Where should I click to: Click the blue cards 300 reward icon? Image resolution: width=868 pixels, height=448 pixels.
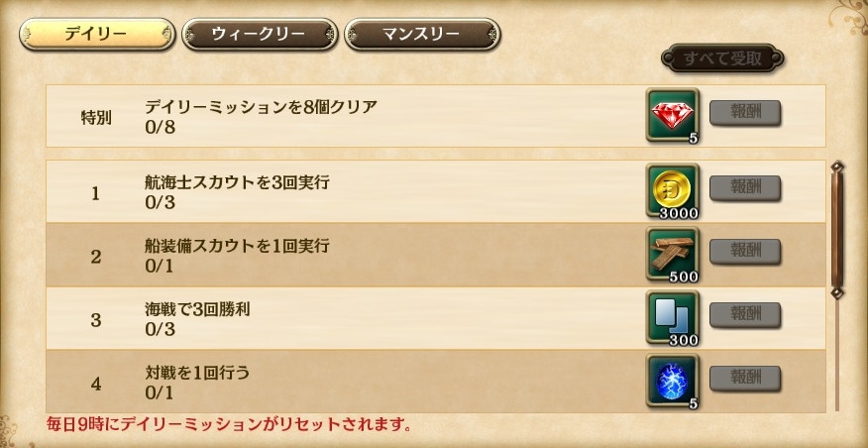[673, 317]
